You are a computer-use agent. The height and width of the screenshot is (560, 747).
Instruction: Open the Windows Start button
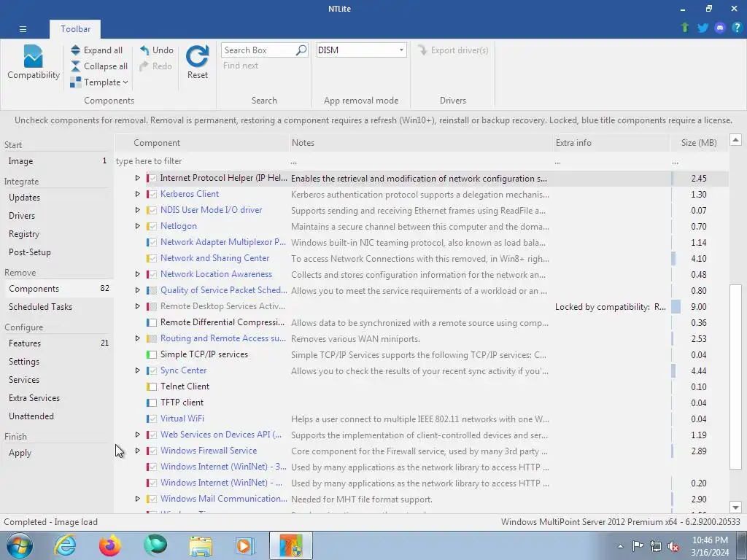point(20,545)
